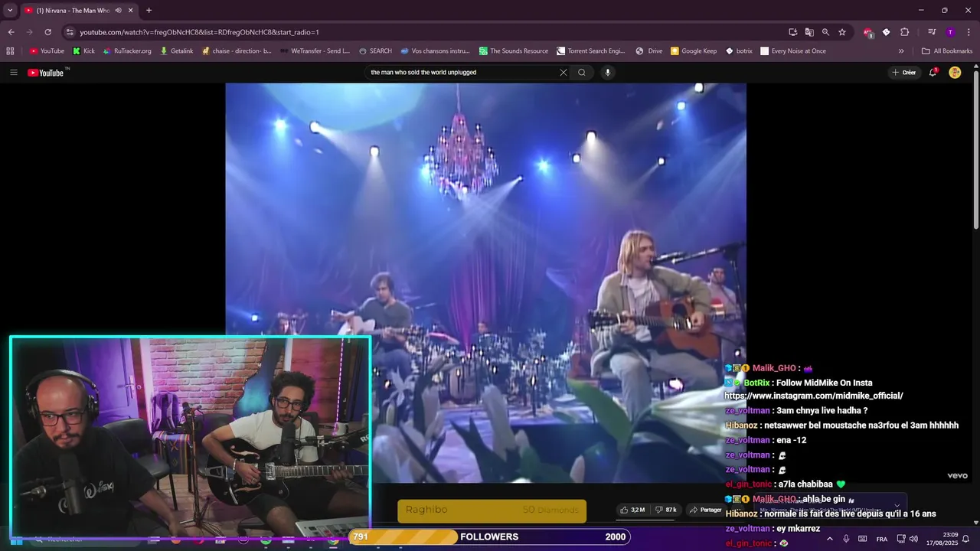Bookmark this page with the star

[842, 32]
